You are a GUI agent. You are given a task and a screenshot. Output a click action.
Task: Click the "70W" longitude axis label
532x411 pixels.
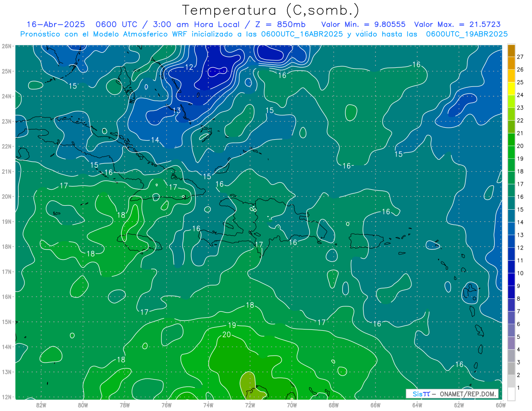tap(292, 405)
